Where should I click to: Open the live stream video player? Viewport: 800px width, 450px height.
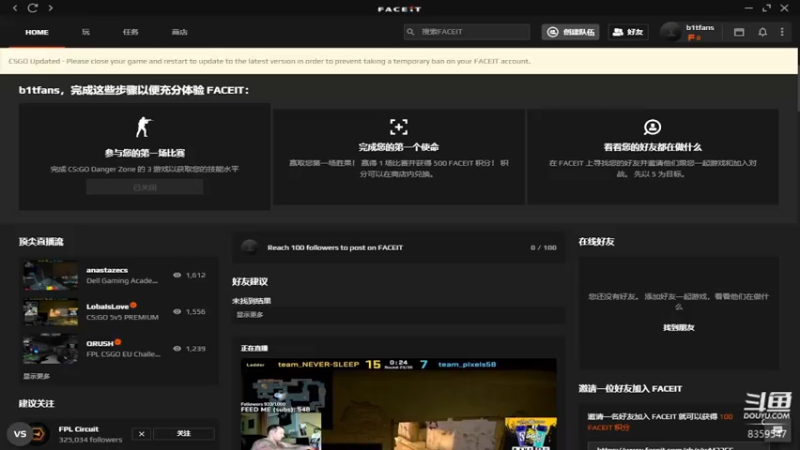point(398,404)
